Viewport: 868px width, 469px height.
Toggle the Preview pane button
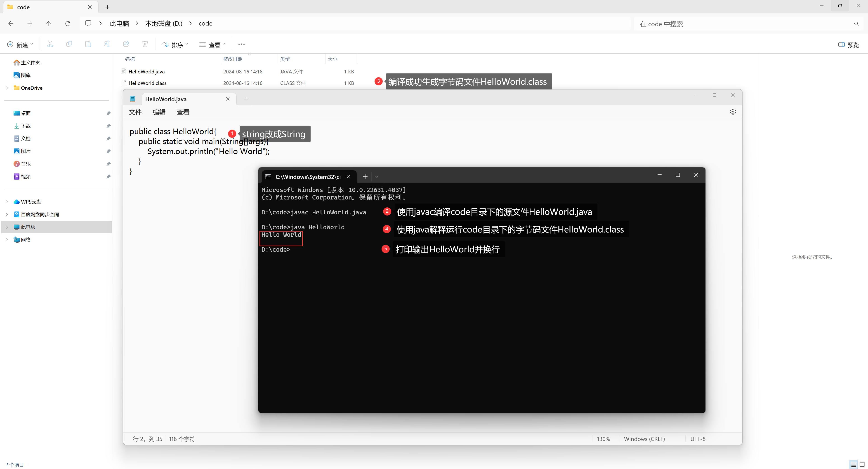[x=849, y=45]
